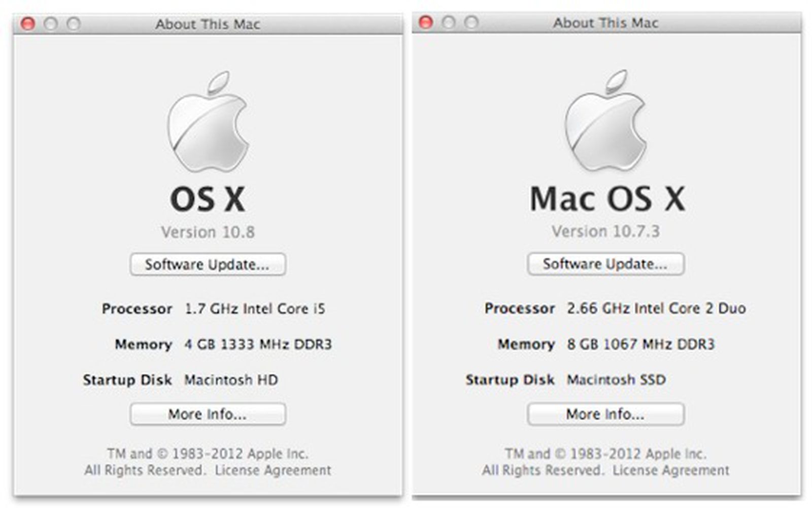This screenshot has height=508, width=812.
Task: Zoom the Mac OS X 10.7.3 About window
Action: coord(471,22)
